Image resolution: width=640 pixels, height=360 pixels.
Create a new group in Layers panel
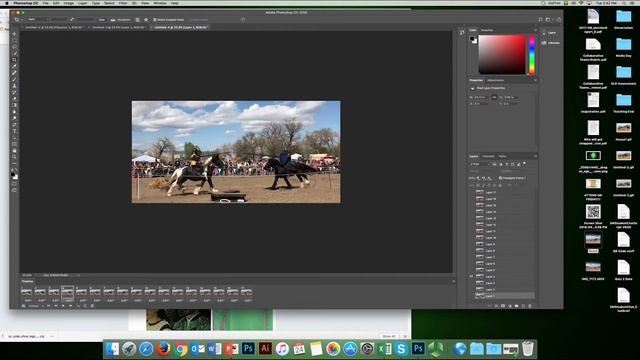(x=517, y=306)
